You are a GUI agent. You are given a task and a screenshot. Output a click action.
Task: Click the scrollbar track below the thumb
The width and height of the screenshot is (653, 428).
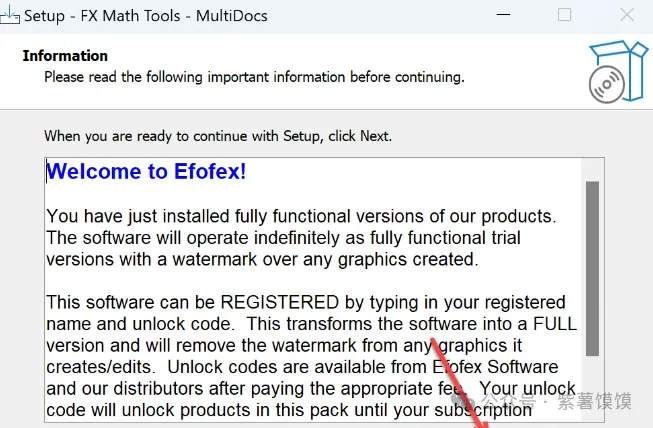[x=592, y=385]
